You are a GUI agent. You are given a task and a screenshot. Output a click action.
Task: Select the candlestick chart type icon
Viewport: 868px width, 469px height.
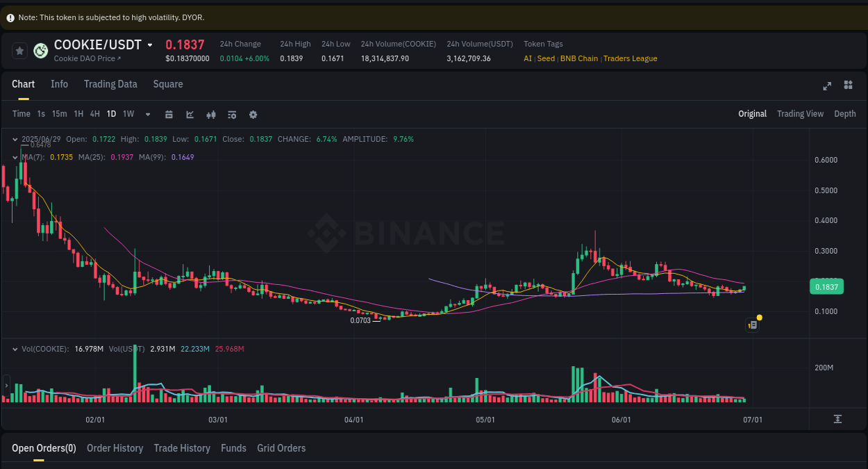pyautogui.click(x=211, y=114)
